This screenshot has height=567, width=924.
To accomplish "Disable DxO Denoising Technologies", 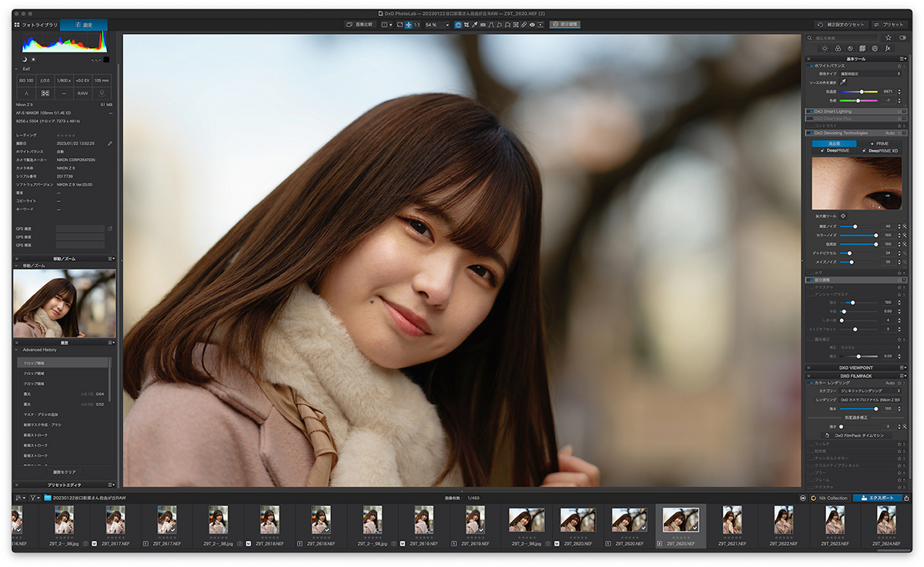I will [810, 133].
